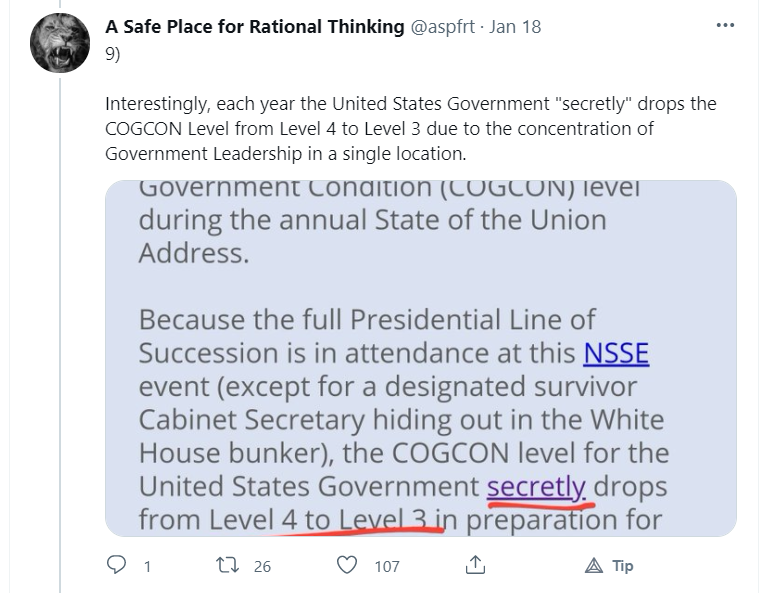Image resolution: width=763 pixels, height=593 pixels.
Task: Click the red-underlined "Level 4 to Level 3" text
Action: [x=357, y=520]
